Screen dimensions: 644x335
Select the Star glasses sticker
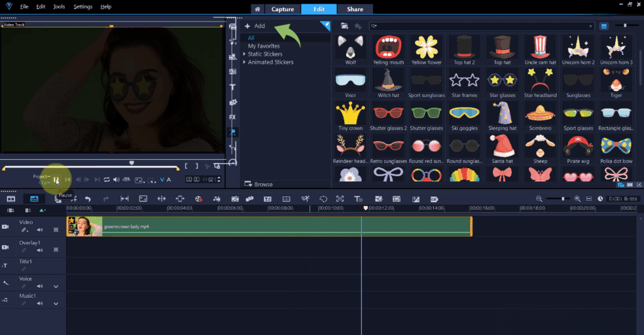click(x=502, y=82)
